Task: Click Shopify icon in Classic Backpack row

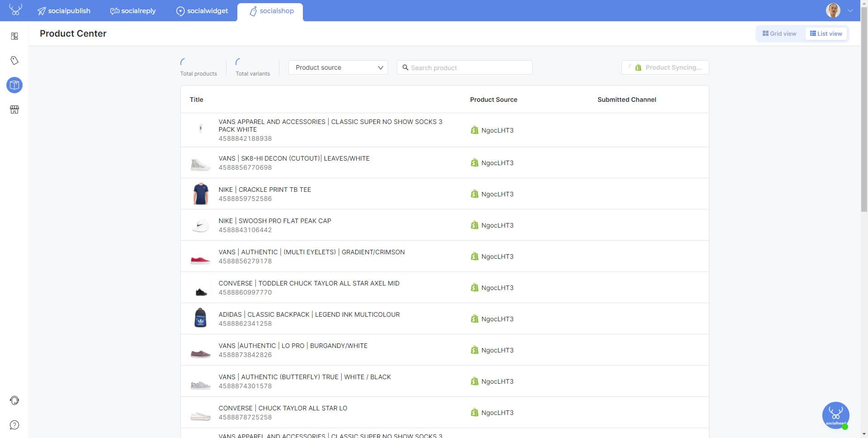Action: (474, 319)
